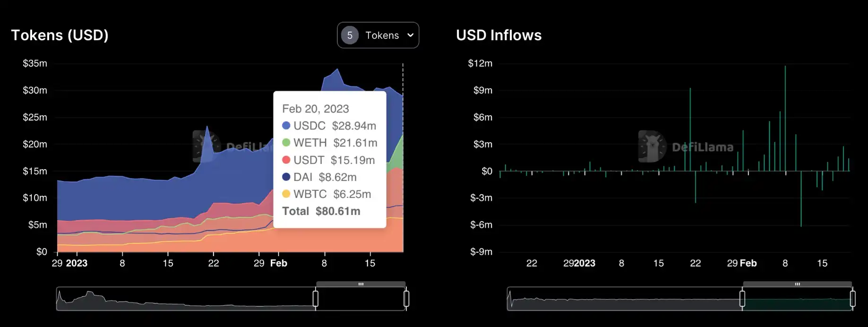Grab the right handle of Tokens range slider
This screenshot has width=868, height=327.
click(406, 299)
